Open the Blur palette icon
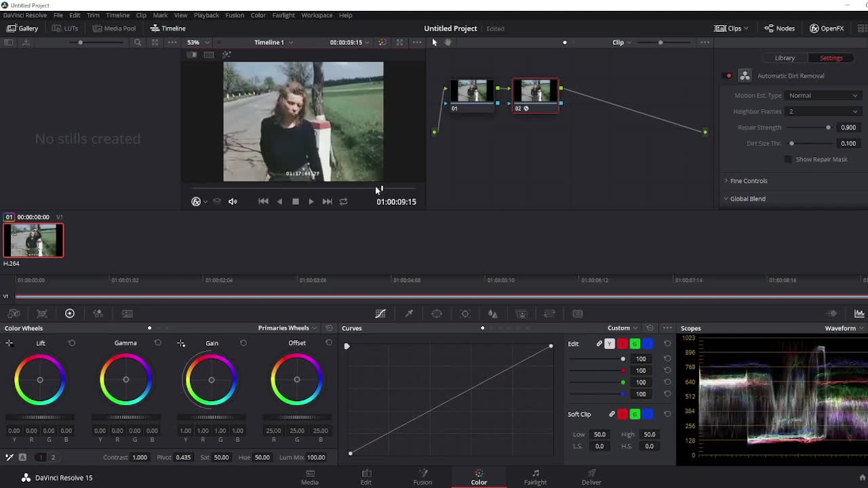The width and height of the screenshot is (868, 488). point(493,313)
